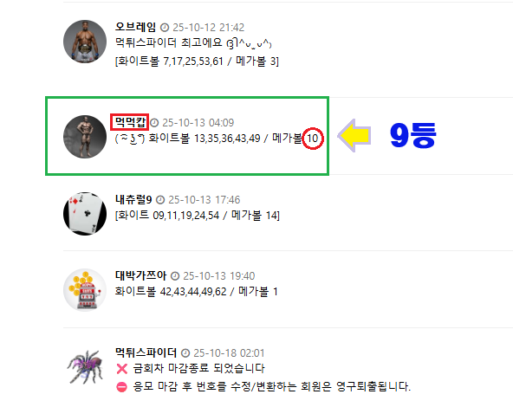Click the red-circled megaball number 10
This screenshot has height=420, width=513.
click(313, 139)
